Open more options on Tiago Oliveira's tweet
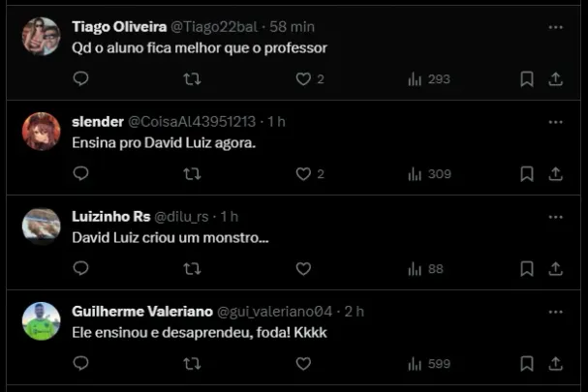 (555, 27)
